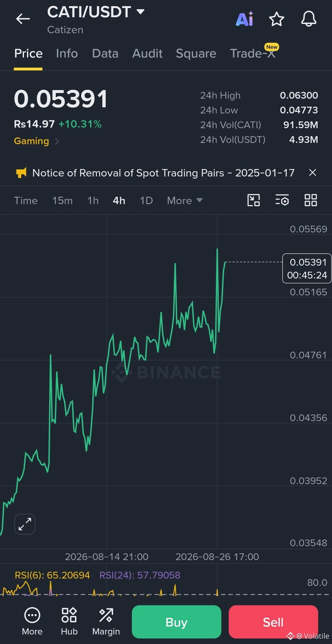This screenshot has height=644, width=332.
Task: Expand the Gaming chevron arrow
Action: [x=57, y=141]
